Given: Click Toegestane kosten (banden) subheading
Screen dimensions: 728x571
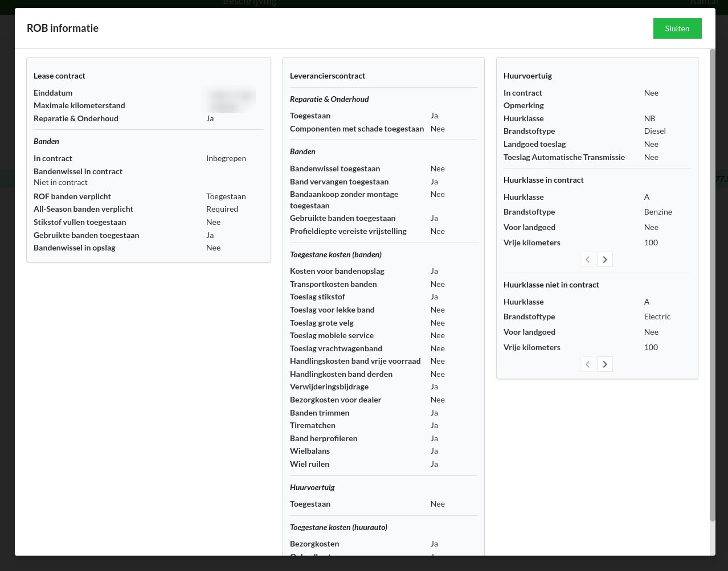Looking at the screenshot, I should click(x=336, y=254).
